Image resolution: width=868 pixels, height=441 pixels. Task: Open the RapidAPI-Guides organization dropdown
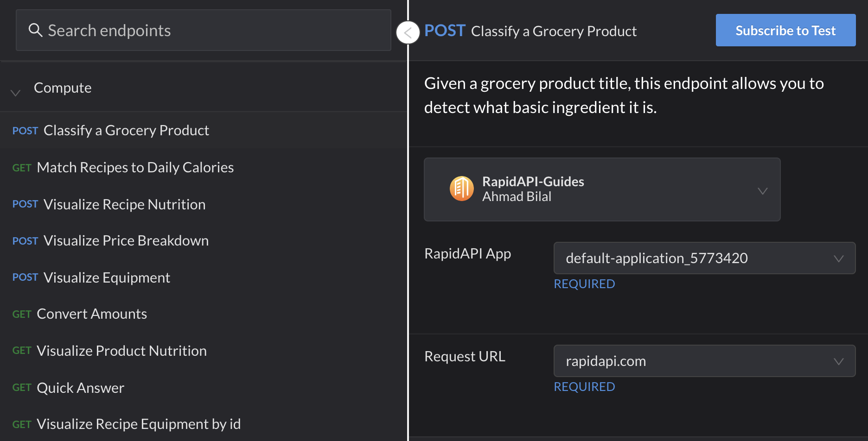click(x=602, y=189)
